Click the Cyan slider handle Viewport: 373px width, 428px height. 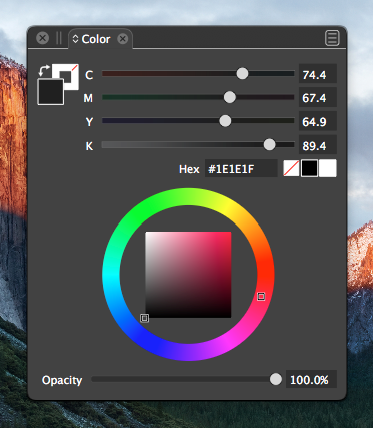pyautogui.click(x=242, y=74)
